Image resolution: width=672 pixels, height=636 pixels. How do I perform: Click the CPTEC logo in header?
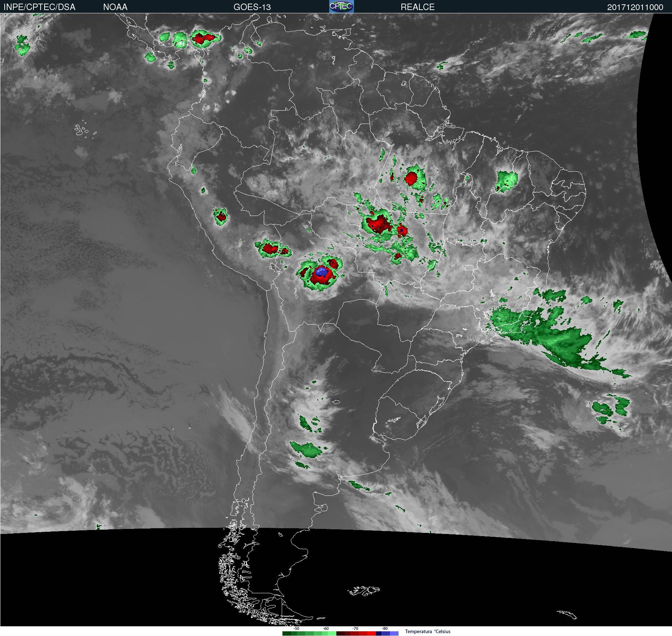pos(341,6)
